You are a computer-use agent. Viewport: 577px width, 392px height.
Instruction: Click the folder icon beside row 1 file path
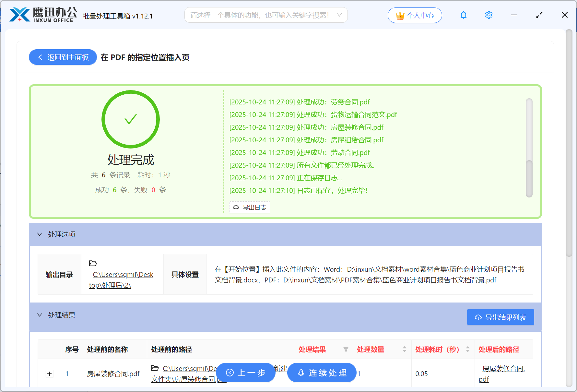click(155, 368)
